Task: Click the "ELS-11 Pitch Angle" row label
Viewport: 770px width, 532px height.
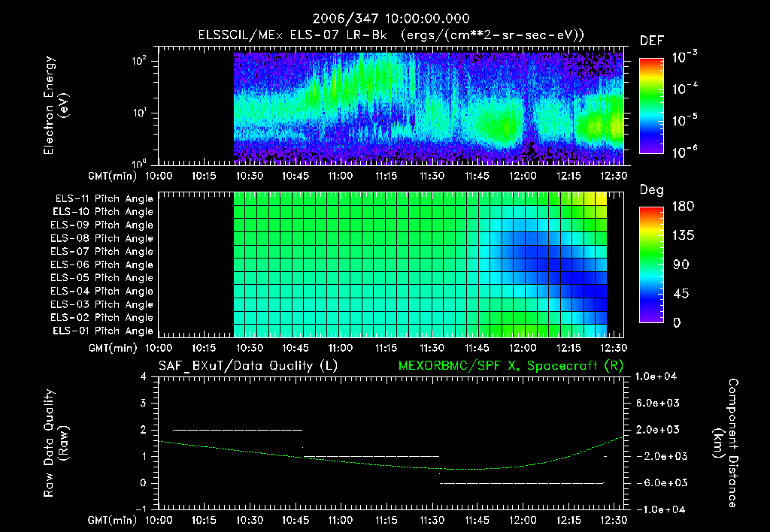Action: (104, 199)
